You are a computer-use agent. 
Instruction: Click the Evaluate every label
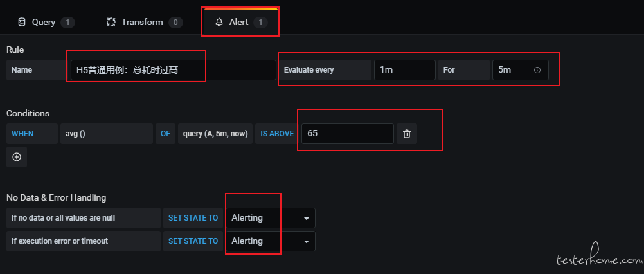pyautogui.click(x=325, y=70)
